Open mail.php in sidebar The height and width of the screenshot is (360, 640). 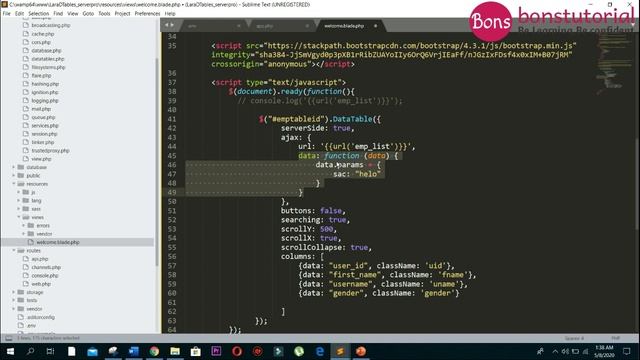point(41,109)
